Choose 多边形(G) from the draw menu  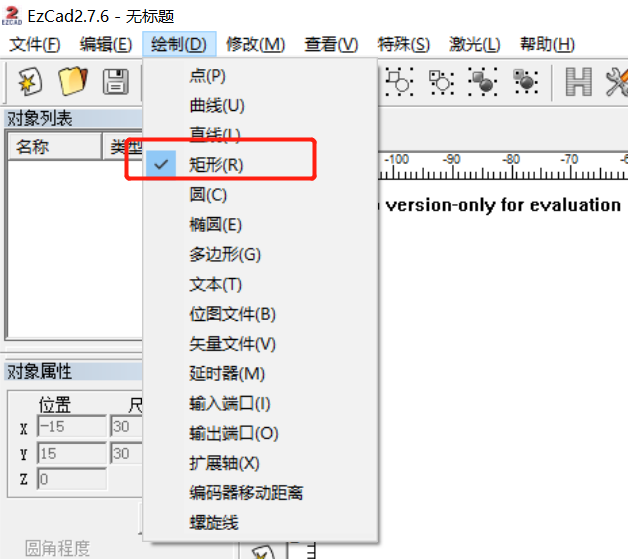coord(260,254)
